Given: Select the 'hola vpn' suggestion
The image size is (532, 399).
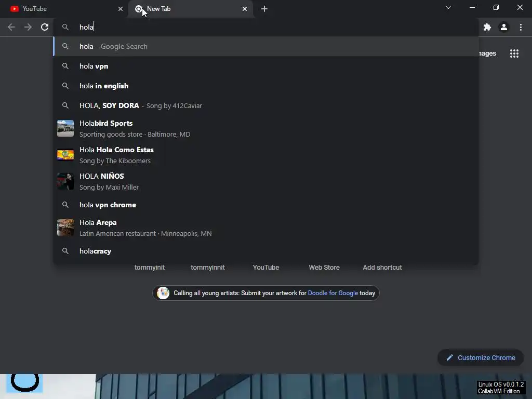Looking at the screenshot, I should 266,66.
